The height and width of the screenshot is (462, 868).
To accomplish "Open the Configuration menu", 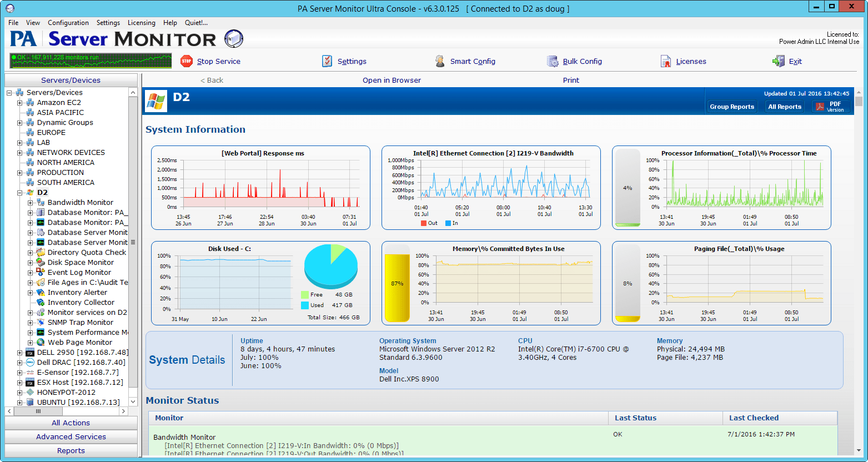I will (68, 23).
